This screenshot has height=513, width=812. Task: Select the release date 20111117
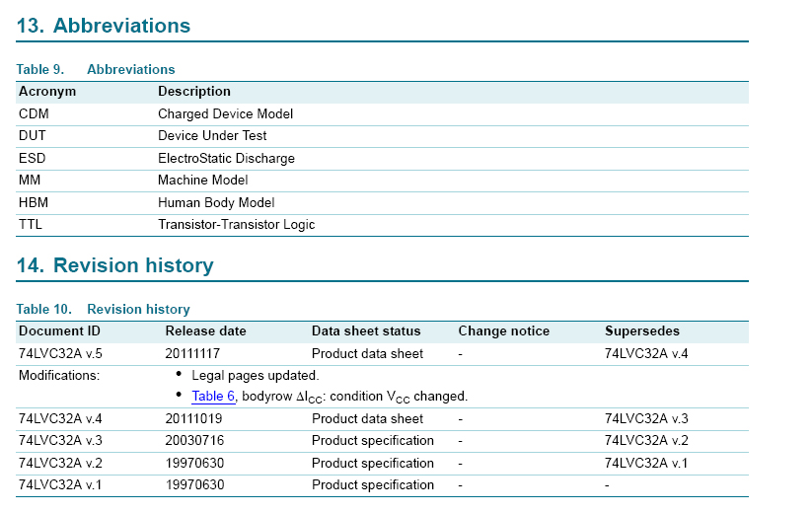[x=195, y=353]
